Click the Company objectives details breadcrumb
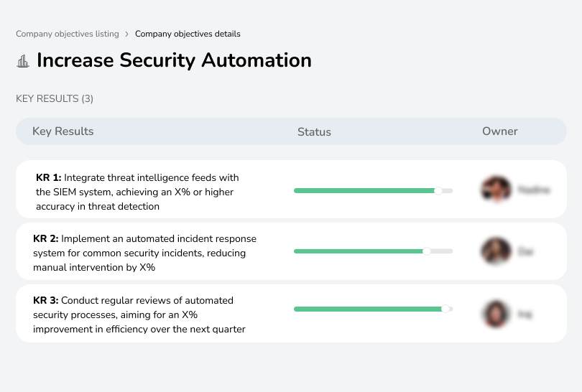Image resolution: width=582 pixels, height=392 pixels. tap(188, 34)
